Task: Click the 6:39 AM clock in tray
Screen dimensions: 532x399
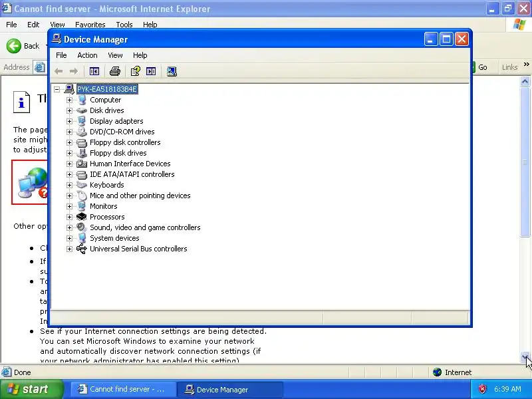Action: (507, 389)
